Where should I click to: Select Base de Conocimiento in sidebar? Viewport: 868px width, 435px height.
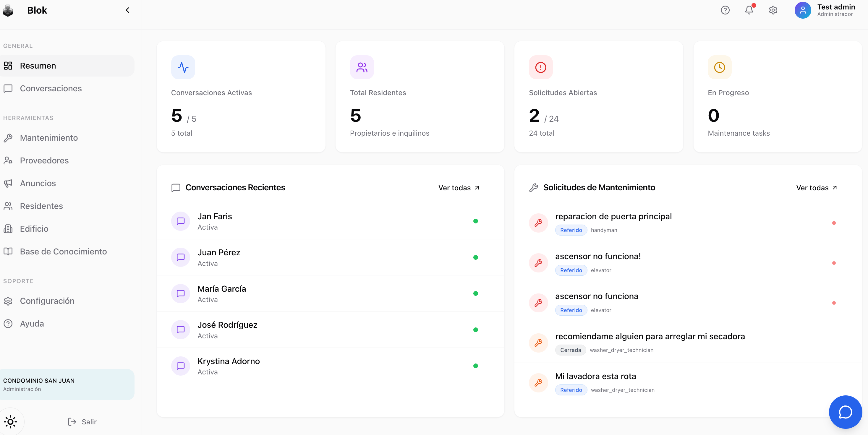(x=63, y=251)
